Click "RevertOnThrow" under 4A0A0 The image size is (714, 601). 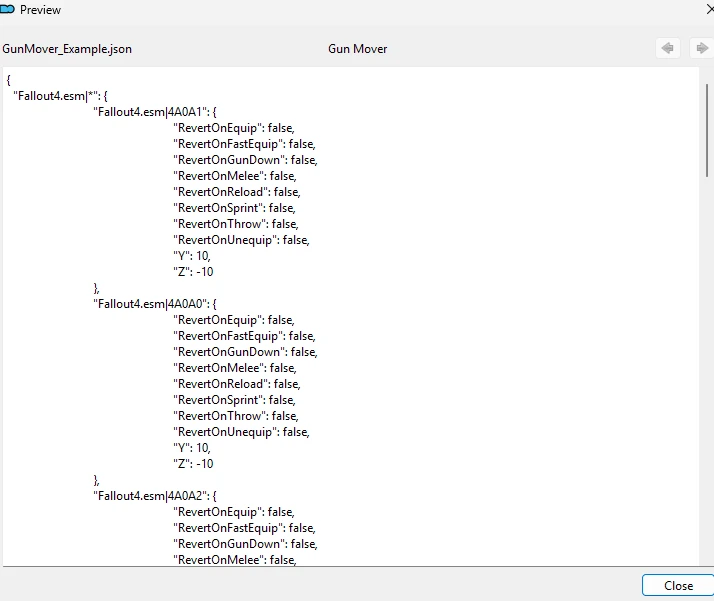235,416
